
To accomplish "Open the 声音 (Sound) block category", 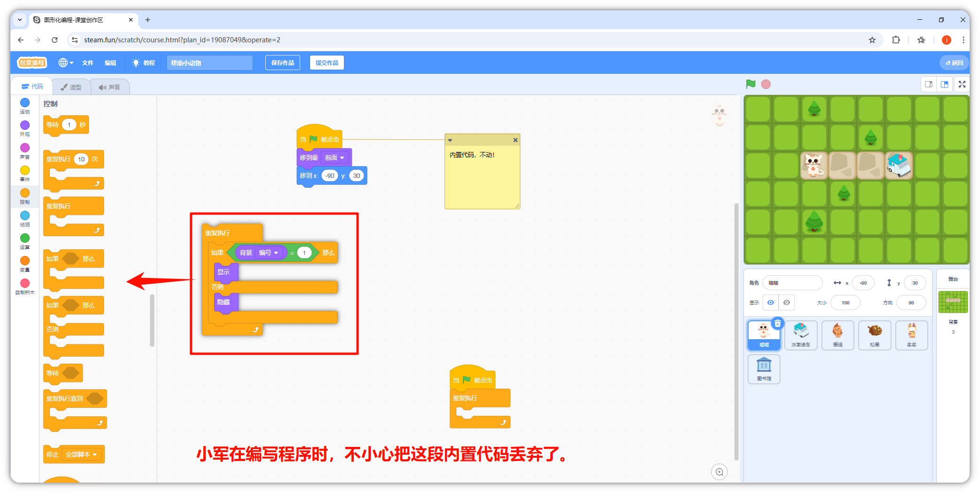I will pyautogui.click(x=25, y=151).
